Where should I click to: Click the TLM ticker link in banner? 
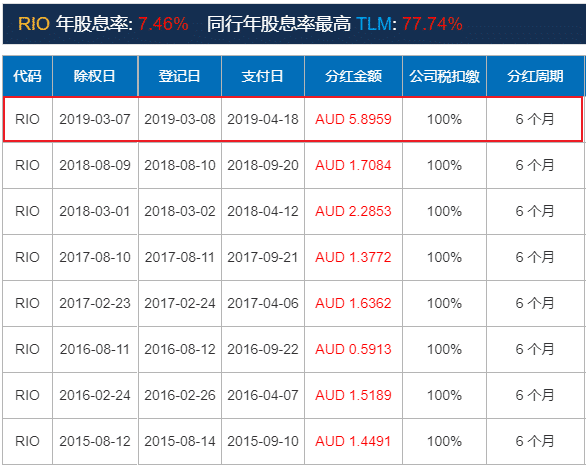pos(374,24)
